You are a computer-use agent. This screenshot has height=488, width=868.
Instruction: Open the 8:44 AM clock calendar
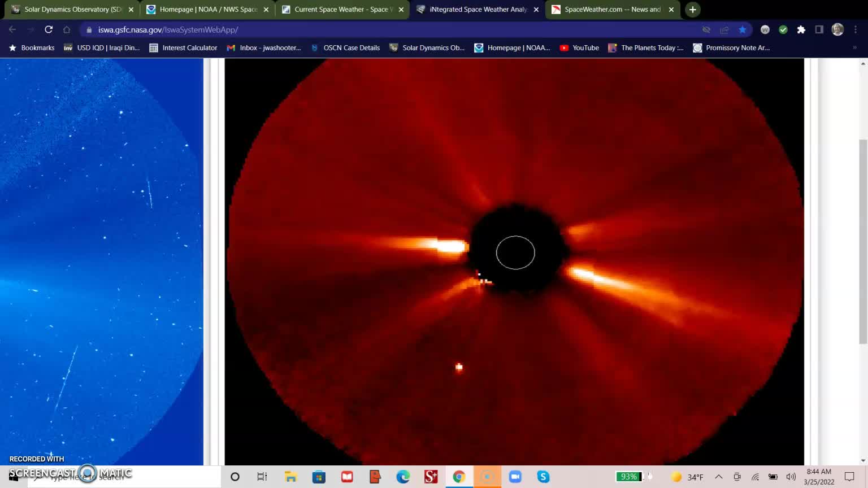(819, 477)
